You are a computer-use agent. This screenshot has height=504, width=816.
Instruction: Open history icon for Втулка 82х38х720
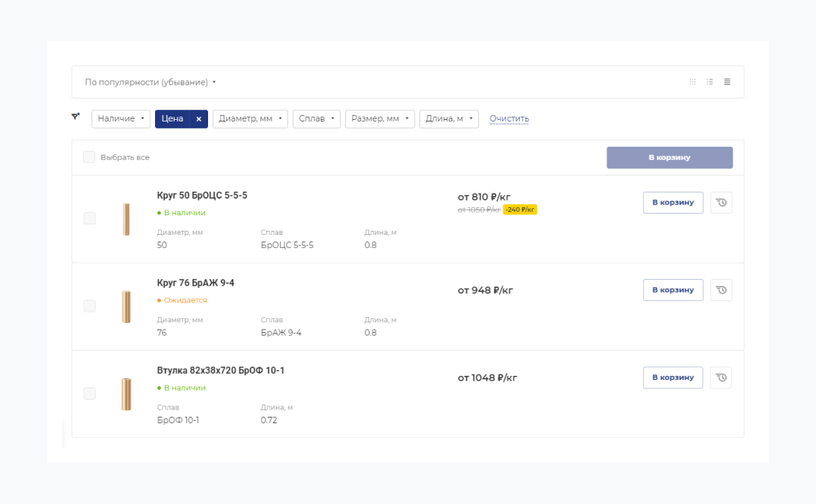[x=721, y=378]
